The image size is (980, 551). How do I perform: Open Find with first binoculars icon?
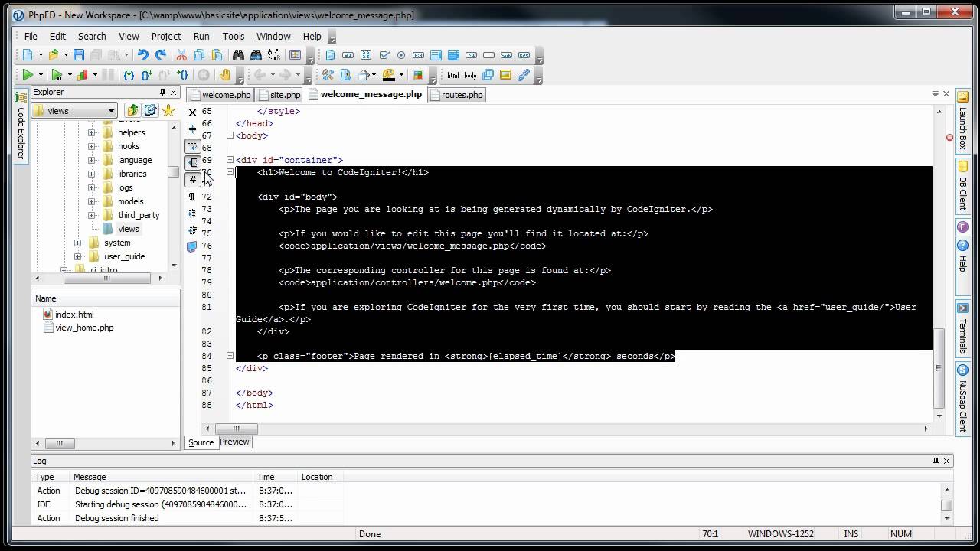click(238, 55)
